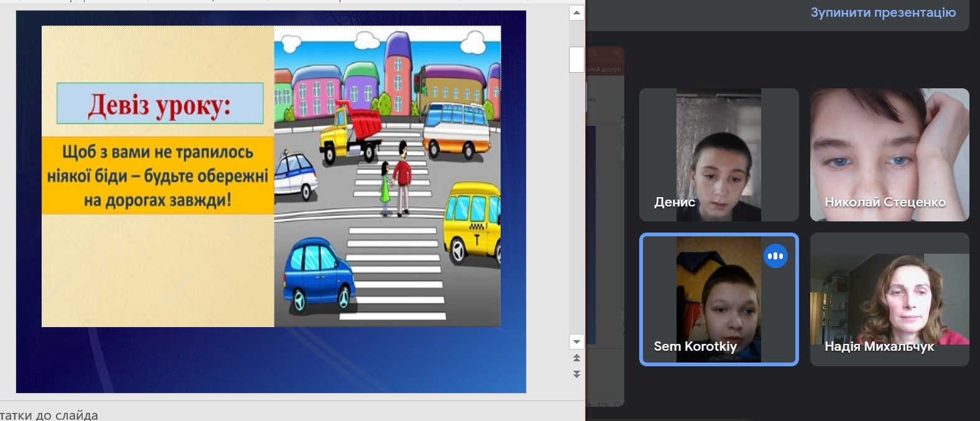The image size is (980, 421).
Task: Click the speaking indicator on Sem Korotkiy's tile
Action: pos(775,256)
